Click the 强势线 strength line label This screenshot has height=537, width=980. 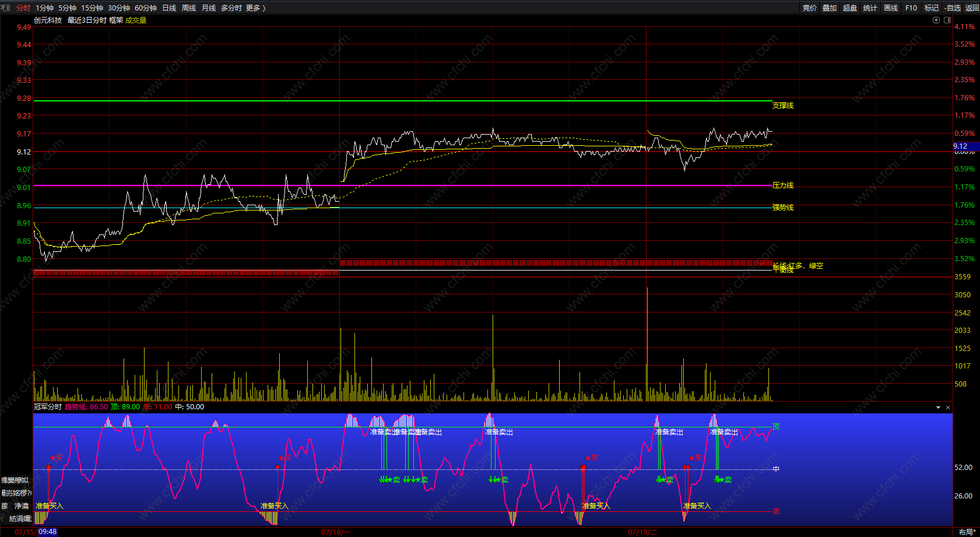[783, 208]
